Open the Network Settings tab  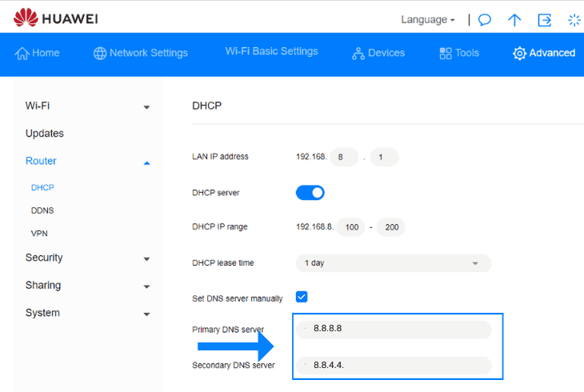[x=141, y=53]
